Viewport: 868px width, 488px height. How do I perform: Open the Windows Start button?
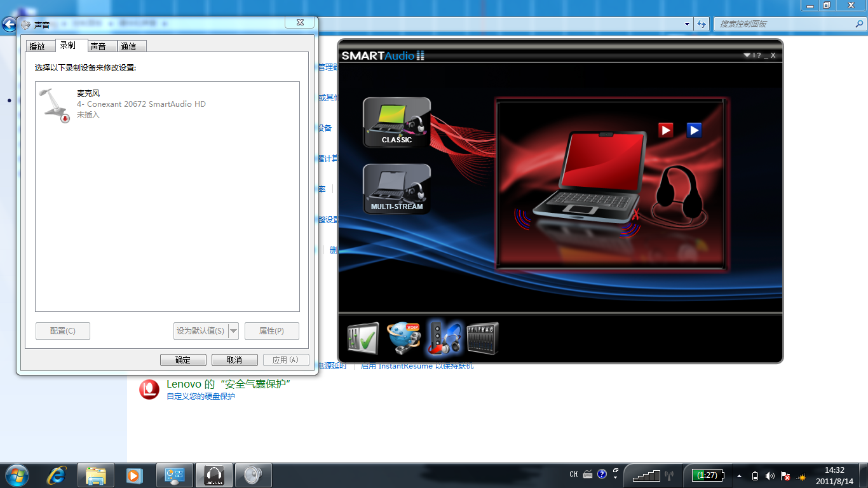pyautogui.click(x=17, y=475)
